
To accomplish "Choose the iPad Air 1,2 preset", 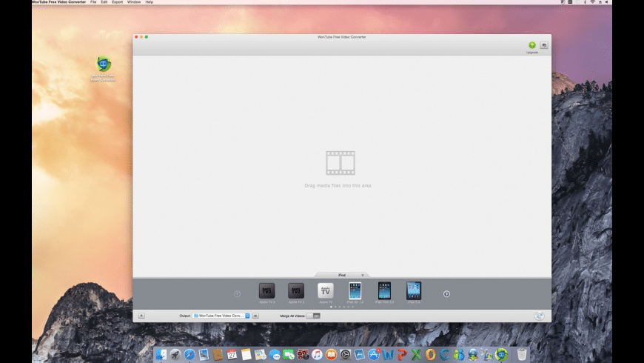I will 355,290.
